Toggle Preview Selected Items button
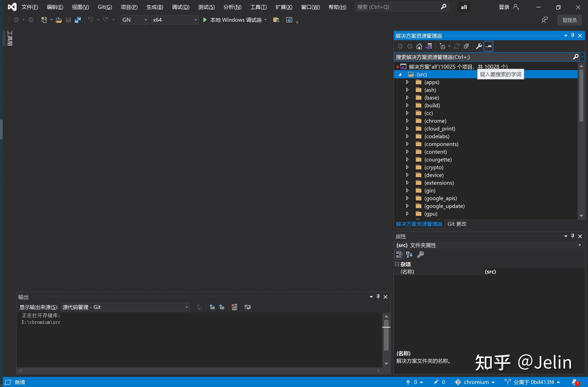Image resolution: width=588 pixels, height=387 pixels. (488, 46)
